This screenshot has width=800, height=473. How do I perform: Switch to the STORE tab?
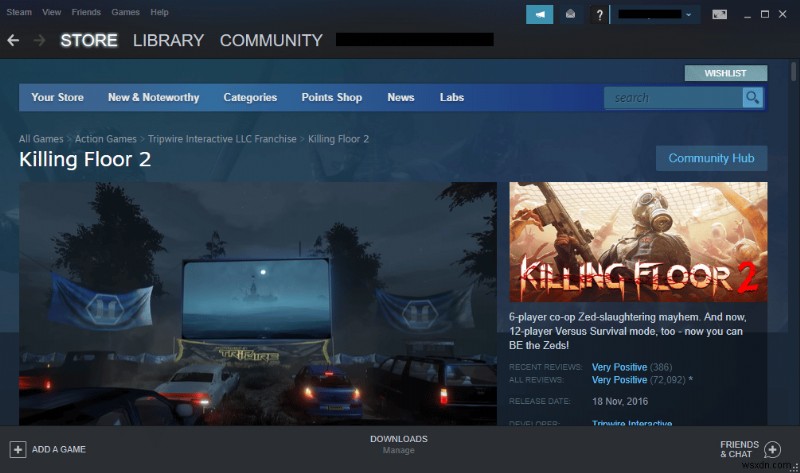89,40
